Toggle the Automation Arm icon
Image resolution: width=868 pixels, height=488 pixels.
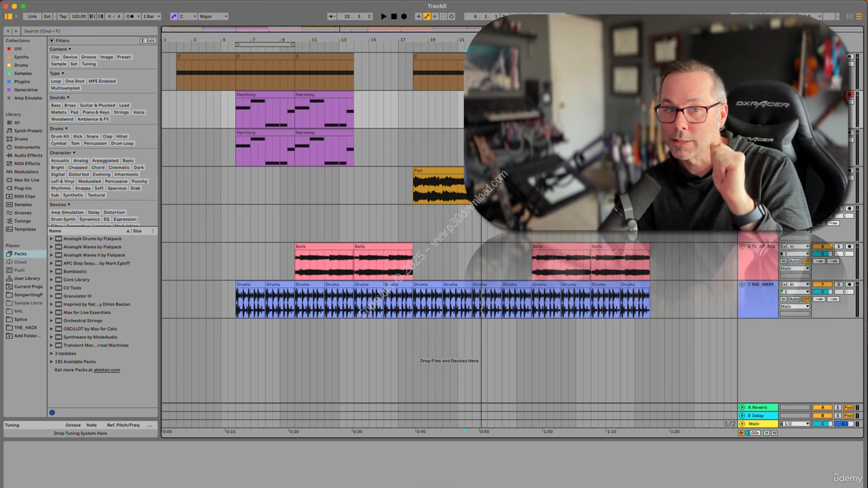pos(427,16)
